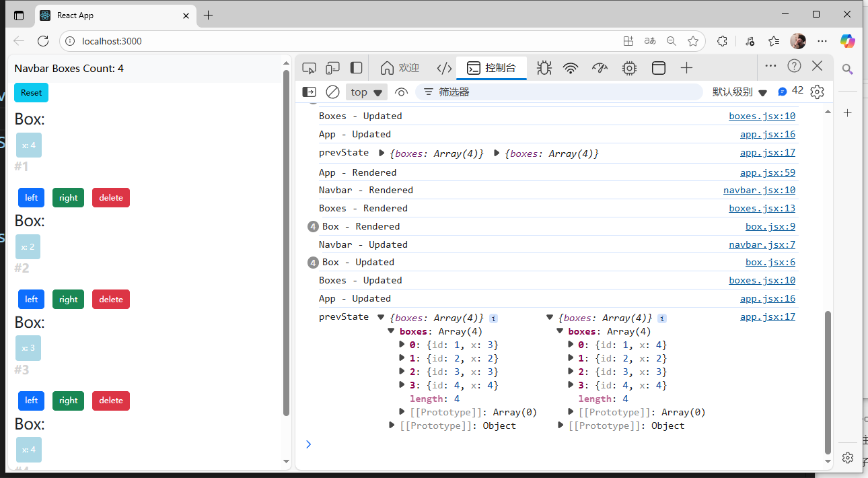Open the read aloud icon in address bar
The image size is (868, 478).
click(x=650, y=41)
